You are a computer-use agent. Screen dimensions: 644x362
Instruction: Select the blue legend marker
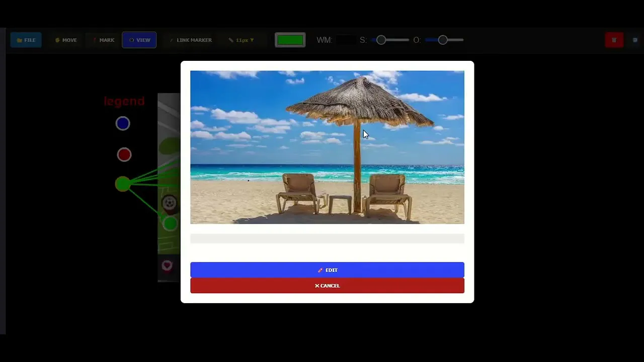[x=123, y=123]
